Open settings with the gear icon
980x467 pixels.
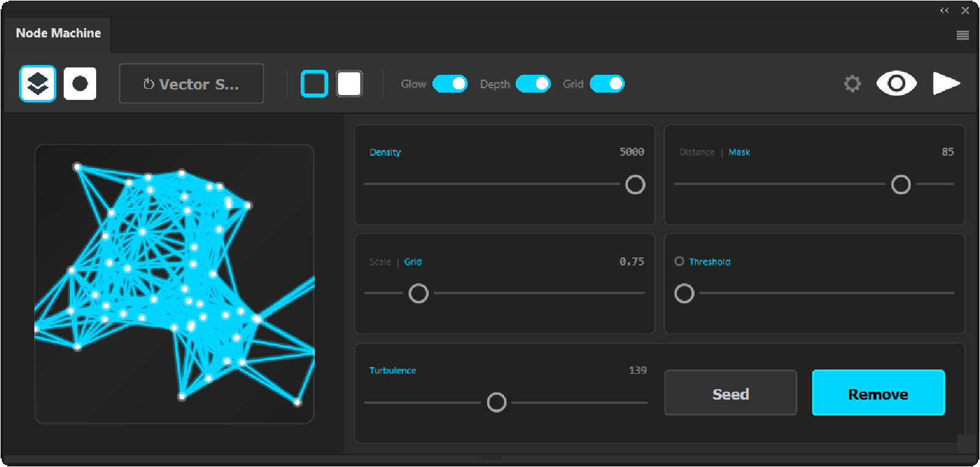coord(852,83)
